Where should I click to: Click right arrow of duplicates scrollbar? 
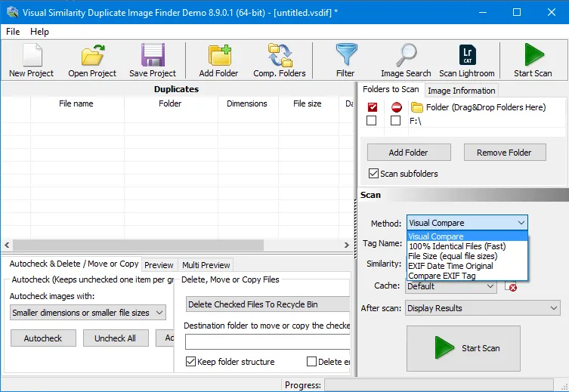tap(347, 245)
